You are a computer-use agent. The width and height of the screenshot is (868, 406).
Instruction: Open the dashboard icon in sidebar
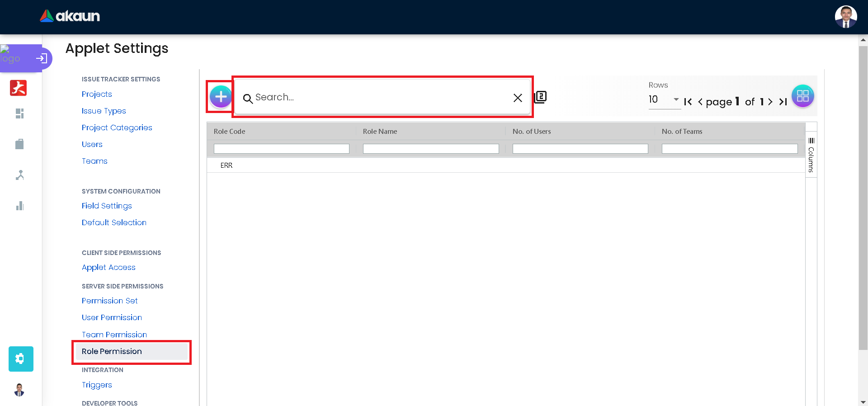pyautogui.click(x=19, y=113)
